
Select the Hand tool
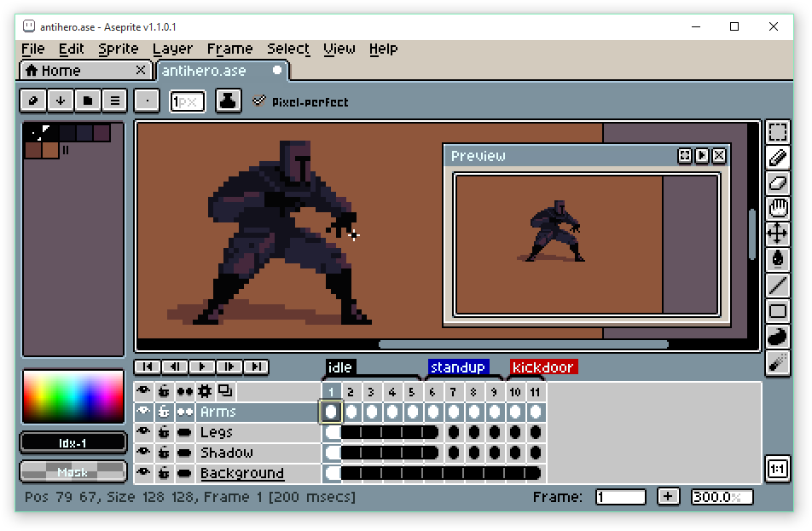point(777,209)
